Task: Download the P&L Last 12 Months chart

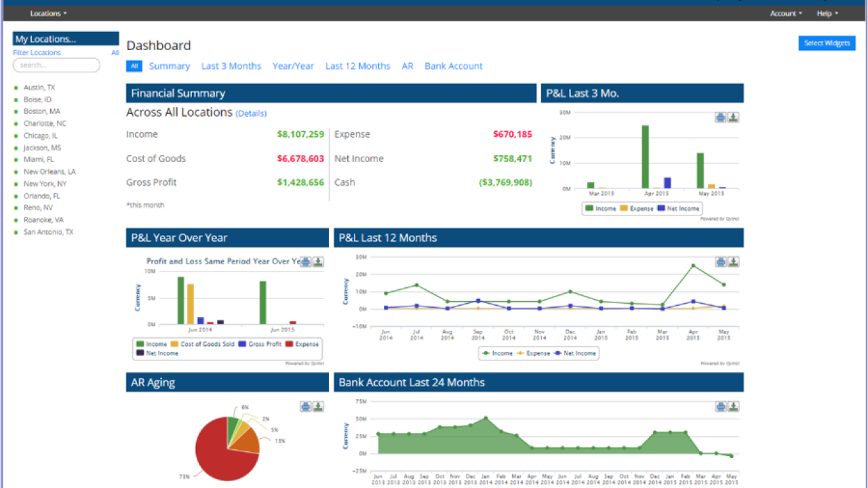Action: pos(733,262)
